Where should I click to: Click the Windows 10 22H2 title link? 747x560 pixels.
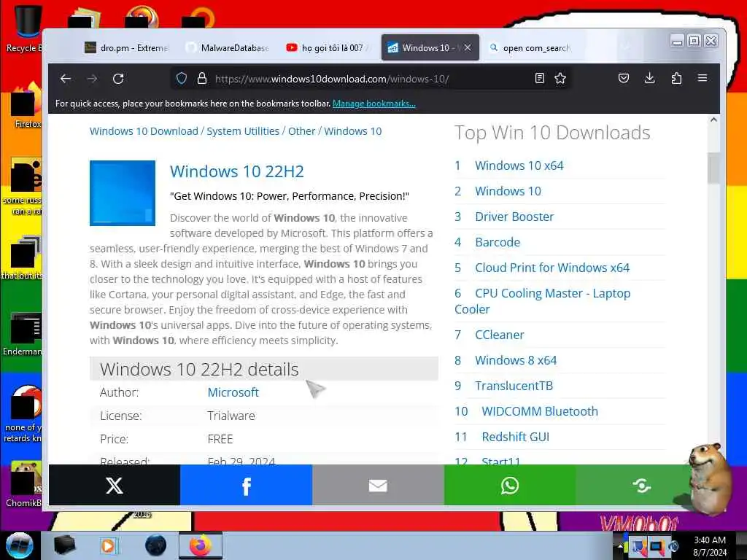point(237,171)
